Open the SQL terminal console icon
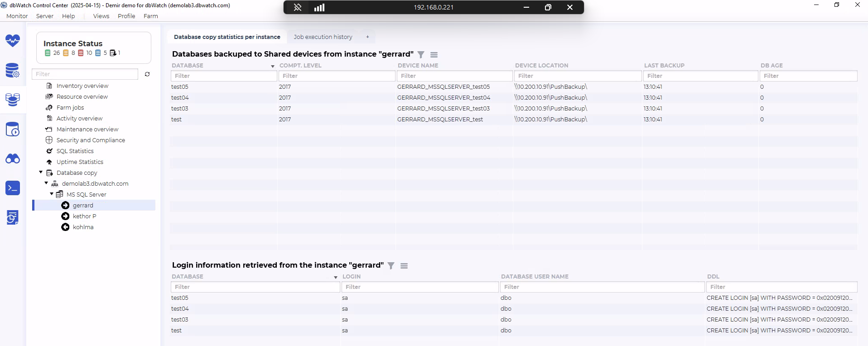The height and width of the screenshot is (346, 868). [x=13, y=188]
